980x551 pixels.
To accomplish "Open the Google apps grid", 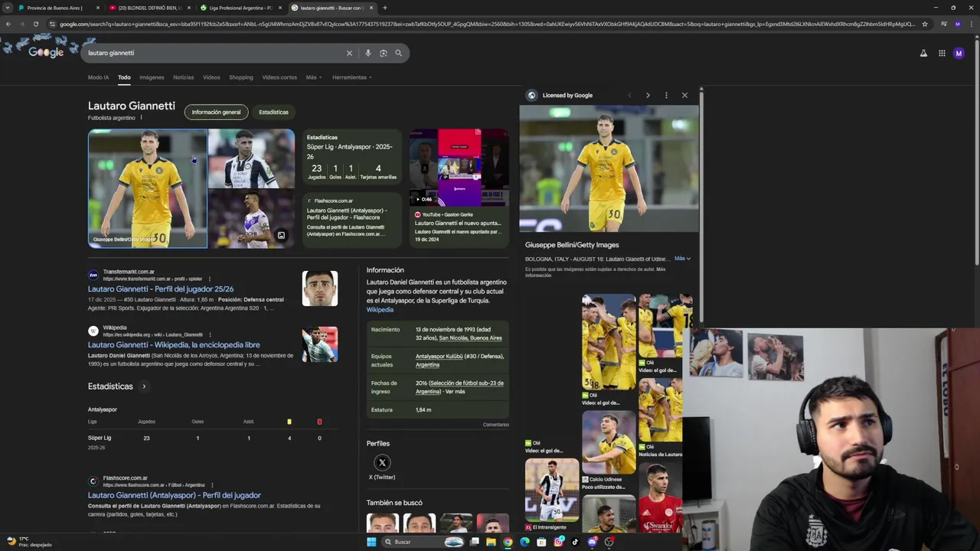I will pyautogui.click(x=942, y=53).
